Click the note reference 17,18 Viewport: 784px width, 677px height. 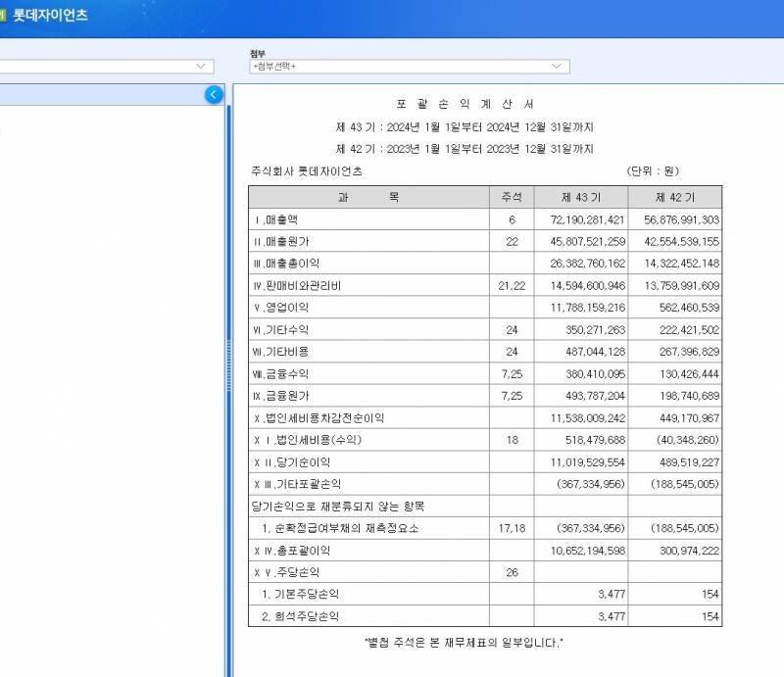pyautogui.click(x=512, y=528)
